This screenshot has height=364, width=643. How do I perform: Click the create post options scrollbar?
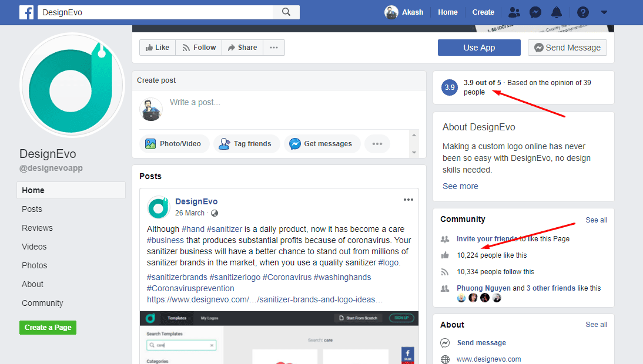414,144
